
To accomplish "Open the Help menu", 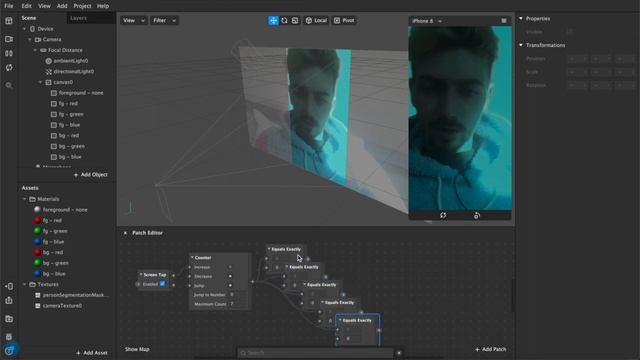I will coord(103,6).
